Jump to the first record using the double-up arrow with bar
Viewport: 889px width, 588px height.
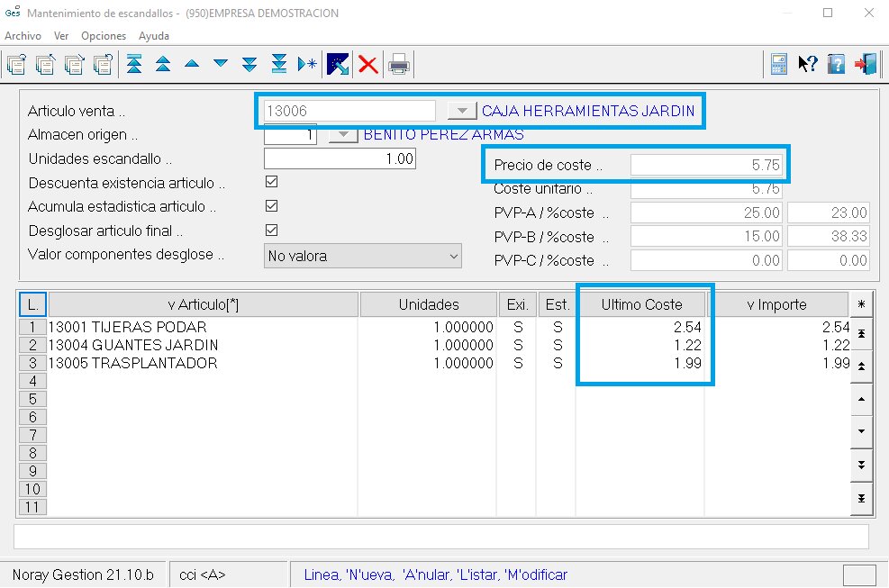pyautogui.click(x=134, y=64)
